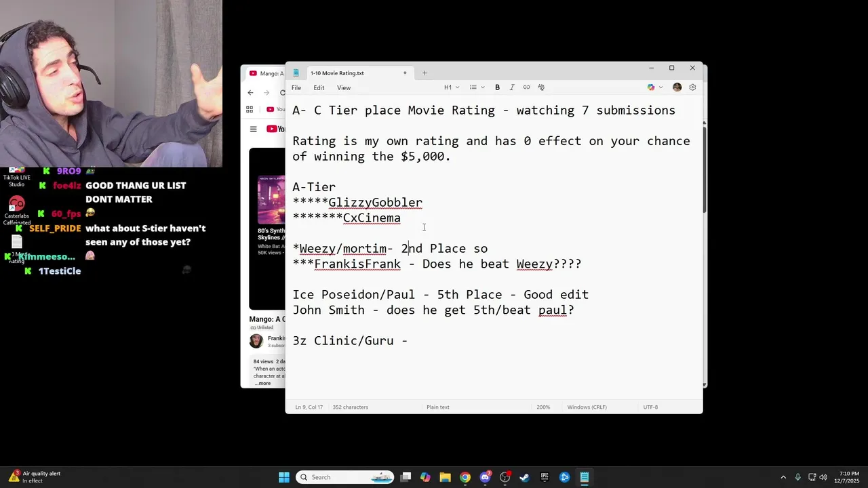The height and width of the screenshot is (488, 868).
Task: Open the 80's Synth video thumbnail
Action: point(271,200)
